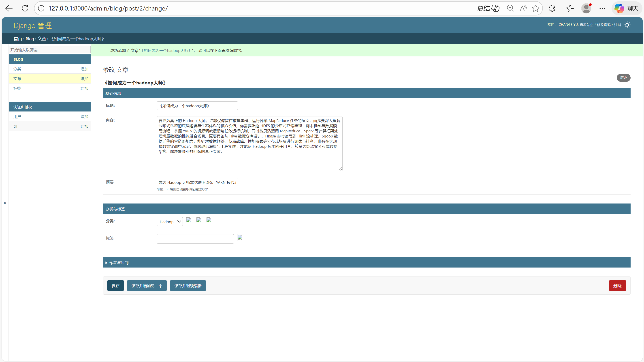Open 分类 in the sidebar
The width and height of the screenshot is (644, 362).
[x=17, y=69]
